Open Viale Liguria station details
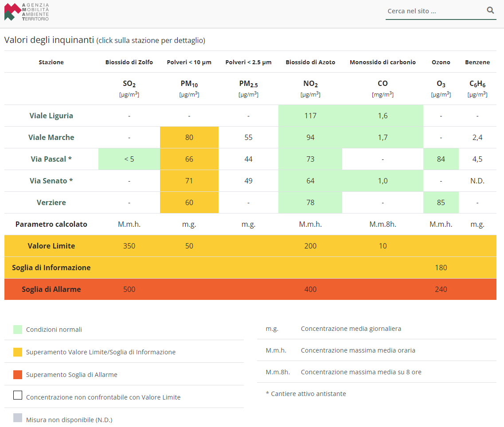Screen dimensions: 504x427 click(x=51, y=116)
